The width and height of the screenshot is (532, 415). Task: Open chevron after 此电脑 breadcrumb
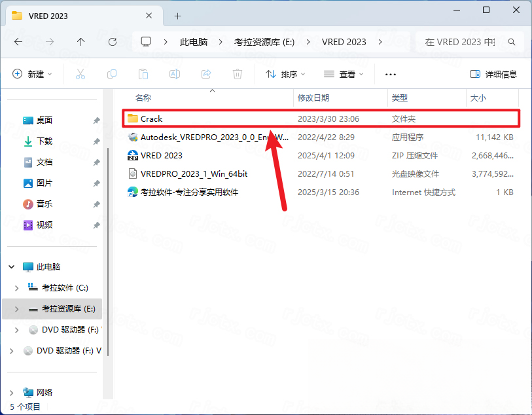click(x=221, y=42)
